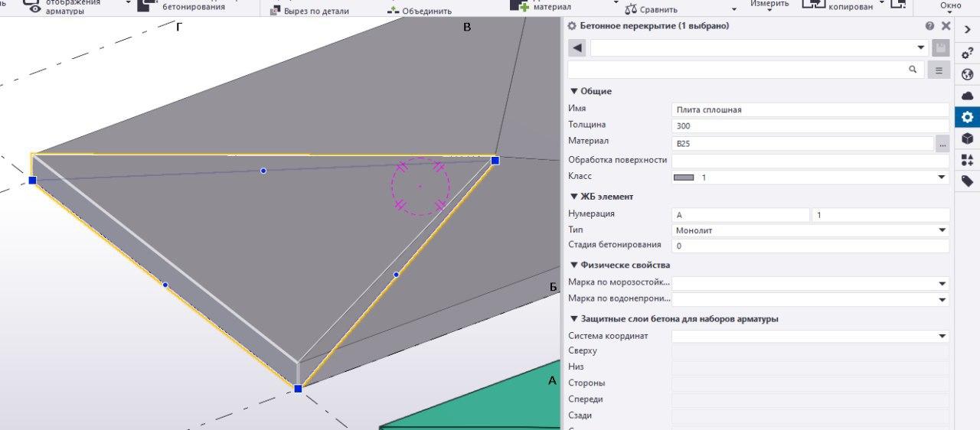Click the Сравнить tool

point(652,10)
